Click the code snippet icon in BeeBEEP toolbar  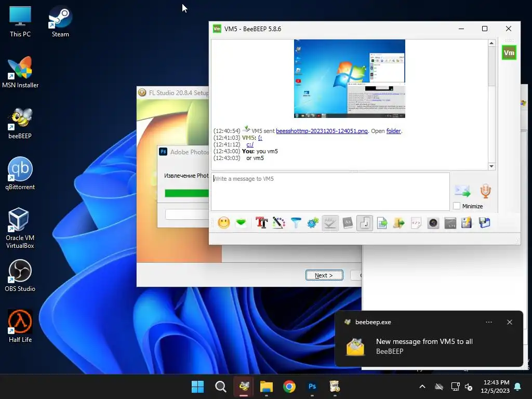point(416,223)
